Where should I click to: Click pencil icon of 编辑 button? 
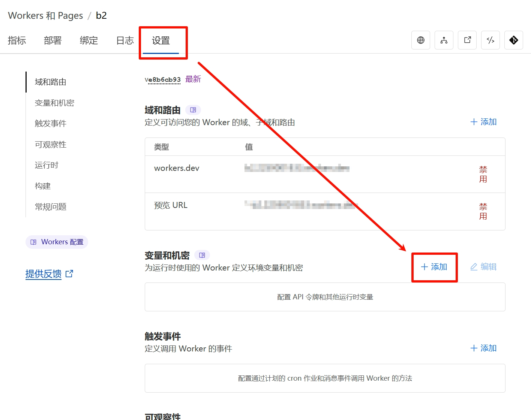pyautogui.click(x=474, y=267)
